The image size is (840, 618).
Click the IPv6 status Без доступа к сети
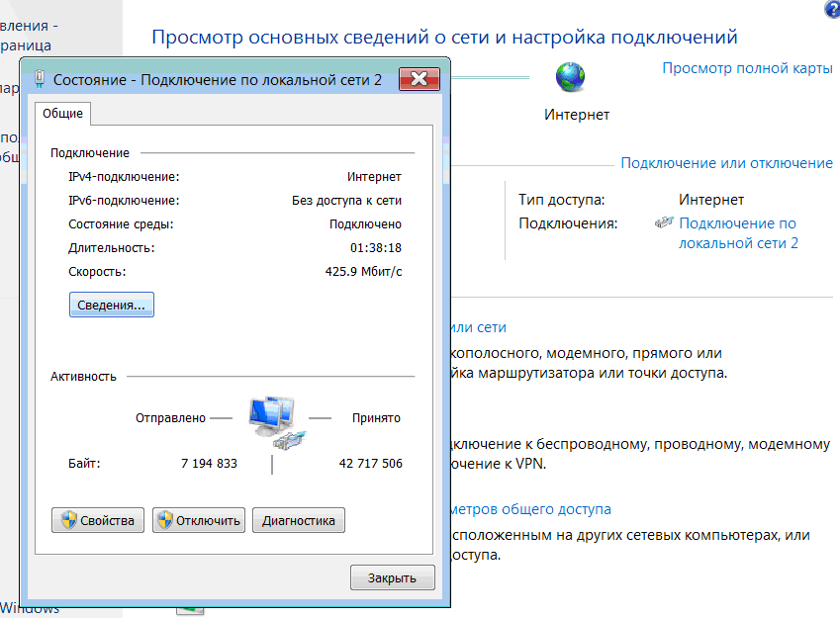[346, 201]
